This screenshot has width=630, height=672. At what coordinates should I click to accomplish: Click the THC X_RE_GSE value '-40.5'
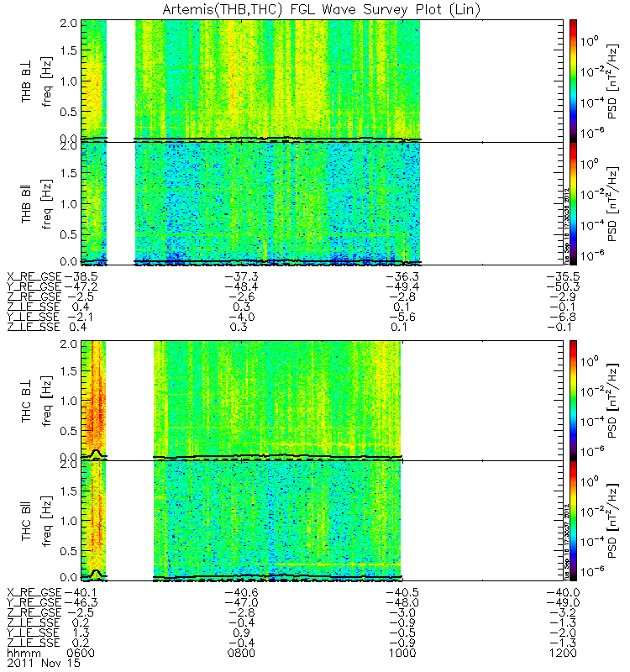tap(402, 592)
